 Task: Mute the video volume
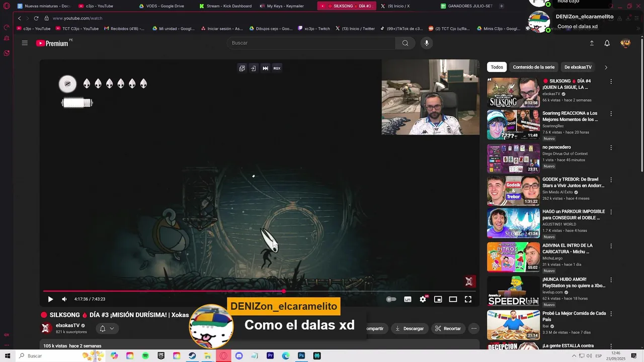pos(64,299)
